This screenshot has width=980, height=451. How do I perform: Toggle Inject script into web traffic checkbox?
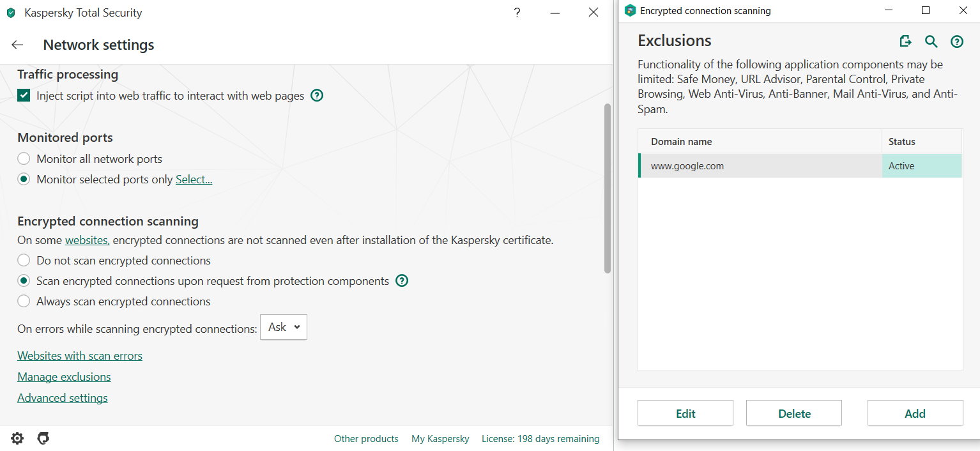(x=24, y=96)
